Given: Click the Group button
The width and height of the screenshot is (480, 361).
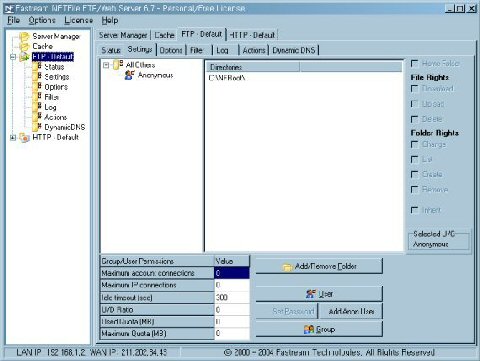Looking at the screenshot, I should point(319,329).
